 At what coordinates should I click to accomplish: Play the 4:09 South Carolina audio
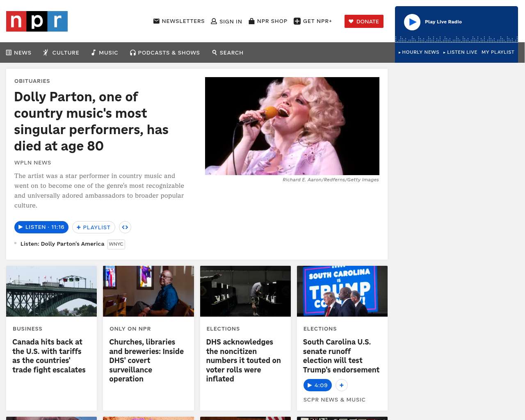pos(317,385)
